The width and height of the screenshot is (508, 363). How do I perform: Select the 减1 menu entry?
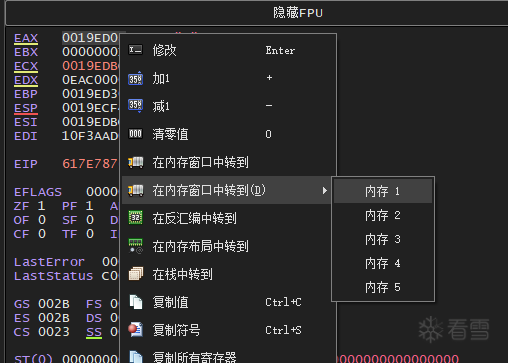(228, 106)
